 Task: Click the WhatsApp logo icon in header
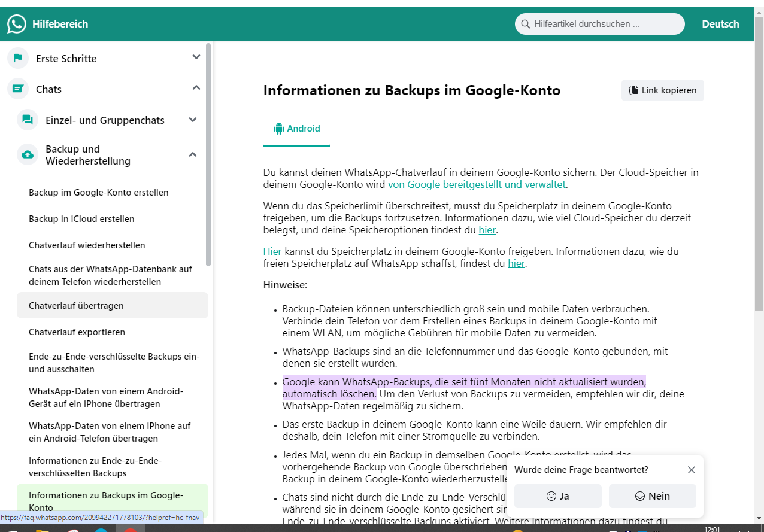click(x=17, y=24)
